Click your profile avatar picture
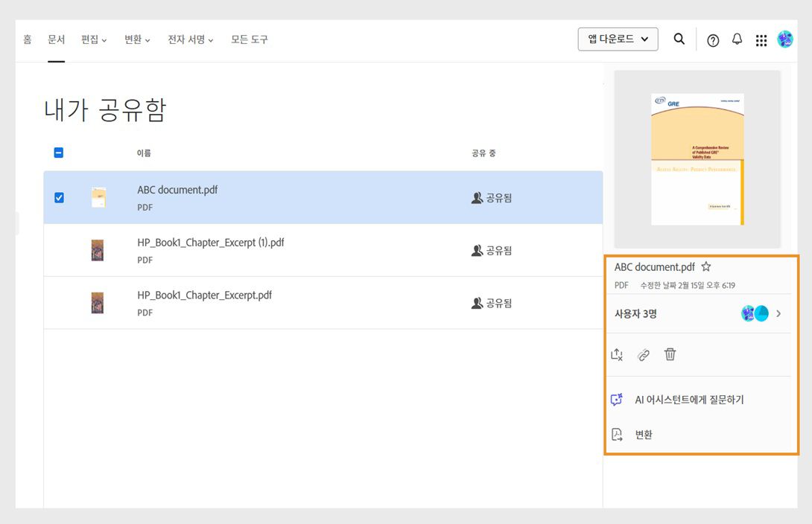This screenshot has height=524, width=812. (x=784, y=39)
